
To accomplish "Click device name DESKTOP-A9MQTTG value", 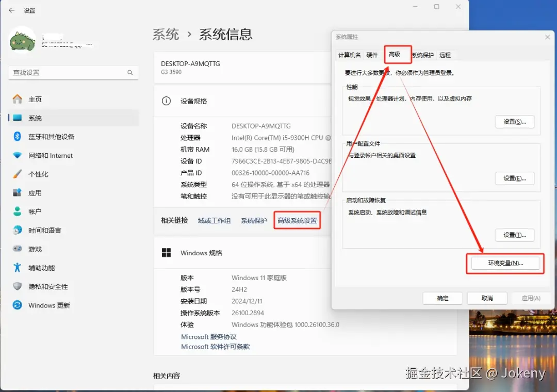I will click(261, 126).
